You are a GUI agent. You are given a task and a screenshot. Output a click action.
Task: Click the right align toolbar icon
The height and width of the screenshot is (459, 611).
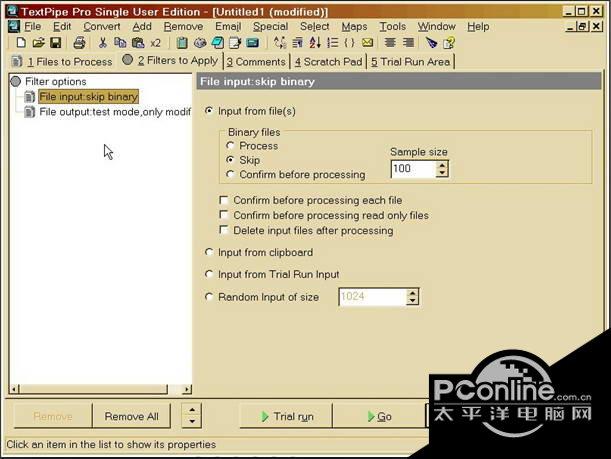pyautogui.click(x=408, y=42)
